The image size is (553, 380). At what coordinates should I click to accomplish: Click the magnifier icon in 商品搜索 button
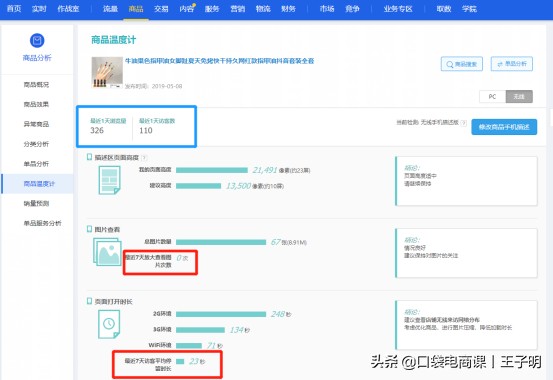(x=450, y=64)
